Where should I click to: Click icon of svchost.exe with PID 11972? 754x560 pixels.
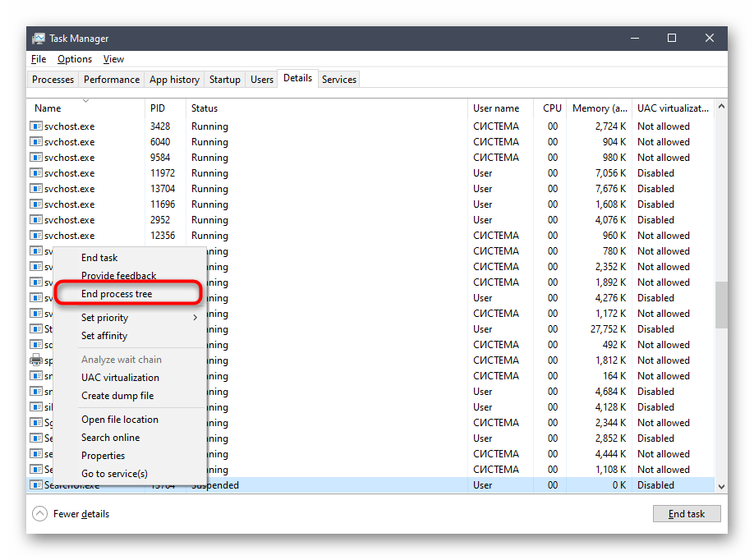pos(36,173)
